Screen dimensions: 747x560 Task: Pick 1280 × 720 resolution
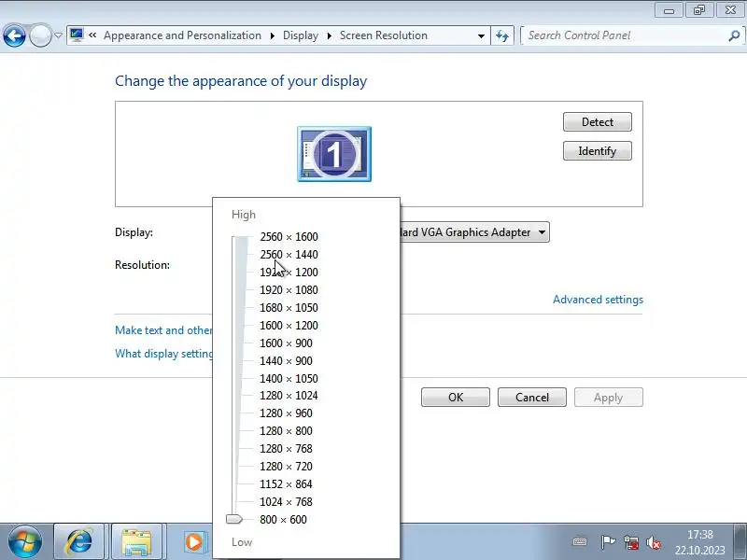point(286,466)
